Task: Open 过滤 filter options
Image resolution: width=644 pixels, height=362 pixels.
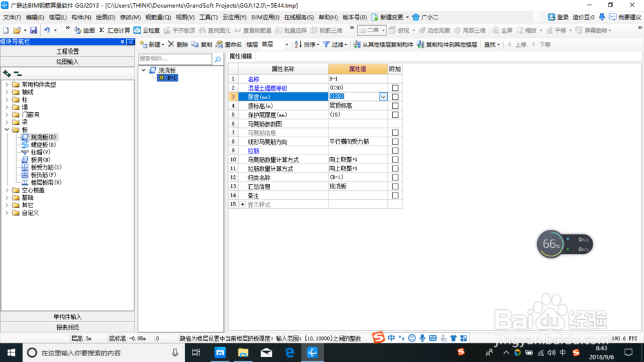Action: click(335, 44)
